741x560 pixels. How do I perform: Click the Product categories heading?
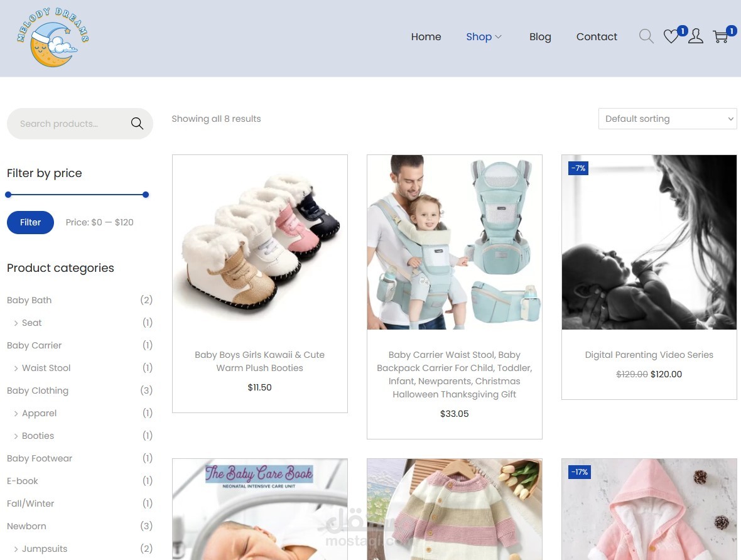coord(60,268)
